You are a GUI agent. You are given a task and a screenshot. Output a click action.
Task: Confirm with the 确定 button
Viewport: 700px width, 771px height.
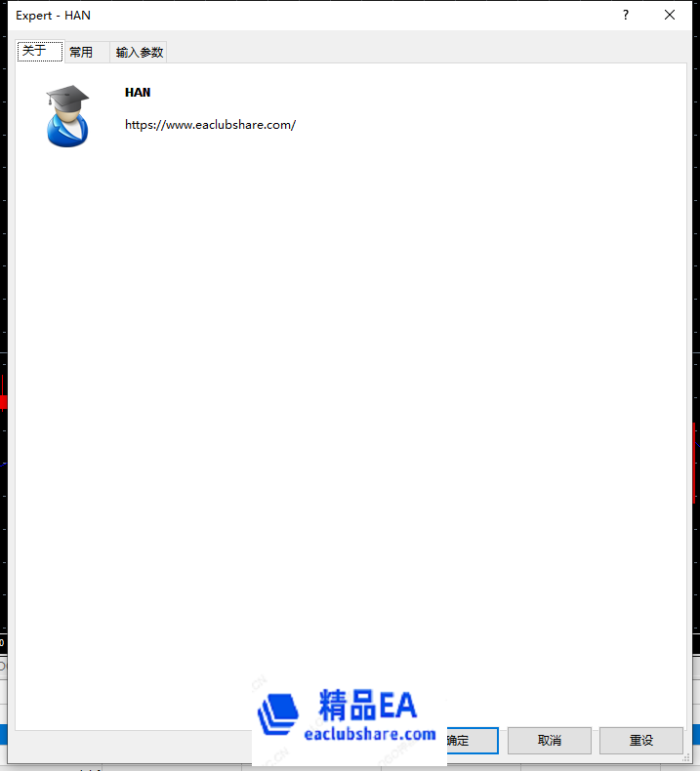[x=473, y=740]
